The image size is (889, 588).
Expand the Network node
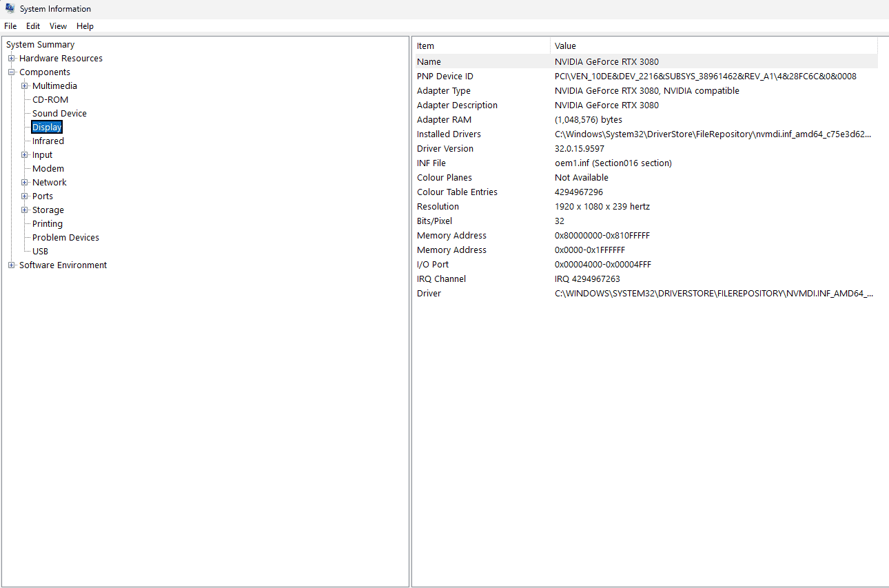[25, 183]
